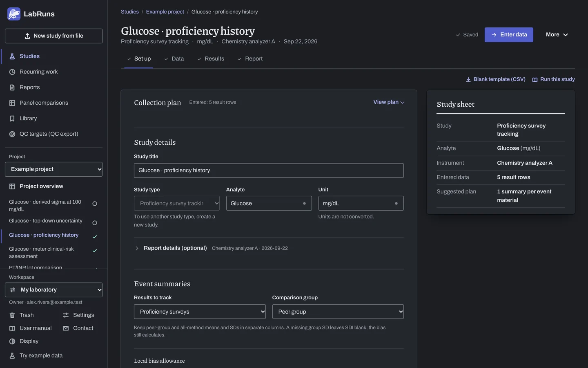Go to Studies breadcrumb link

click(130, 12)
